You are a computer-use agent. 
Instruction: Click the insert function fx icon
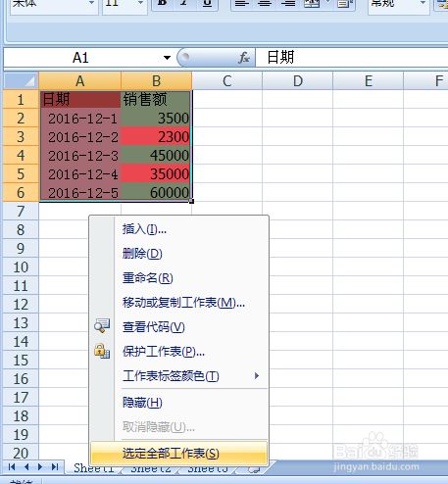click(244, 58)
